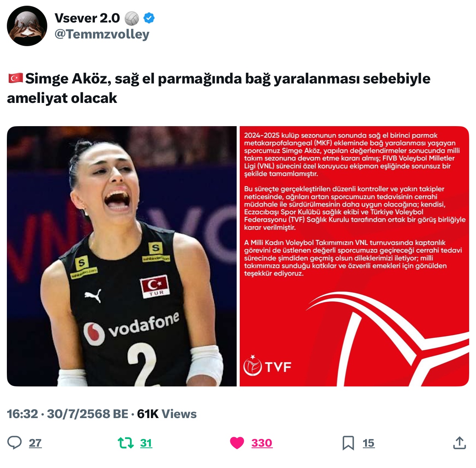Open the Vsever 2.0 display name
The width and height of the screenshot is (476, 468).
[x=87, y=18]
